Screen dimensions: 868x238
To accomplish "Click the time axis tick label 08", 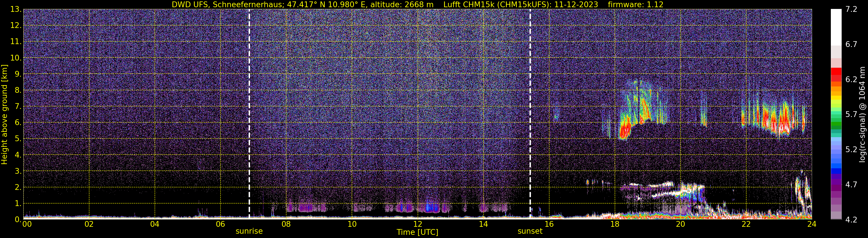I will coord(286,224).
